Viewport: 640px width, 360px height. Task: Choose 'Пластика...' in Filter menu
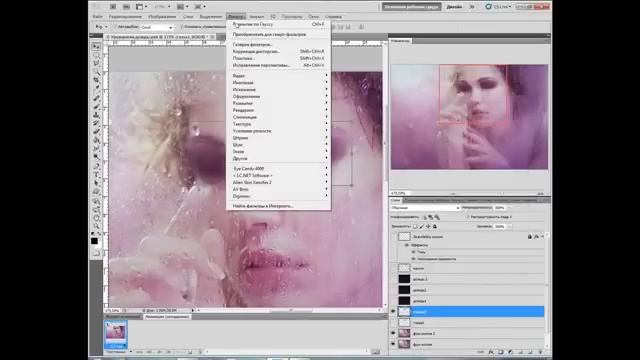(278, 58)
